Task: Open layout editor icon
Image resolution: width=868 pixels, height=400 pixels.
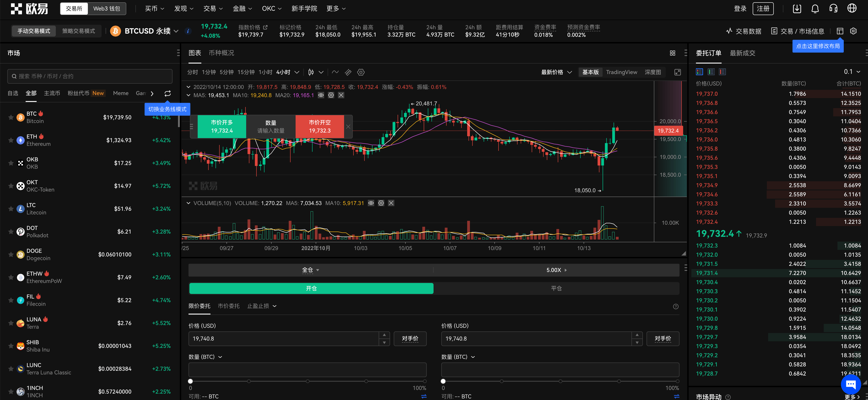Action: click(x=840, y=31)
